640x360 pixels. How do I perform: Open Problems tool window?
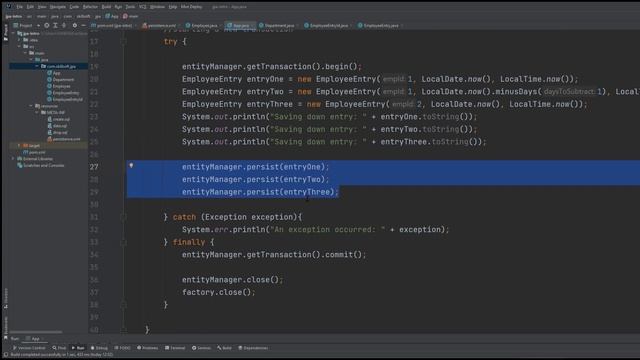coord(148,348)
